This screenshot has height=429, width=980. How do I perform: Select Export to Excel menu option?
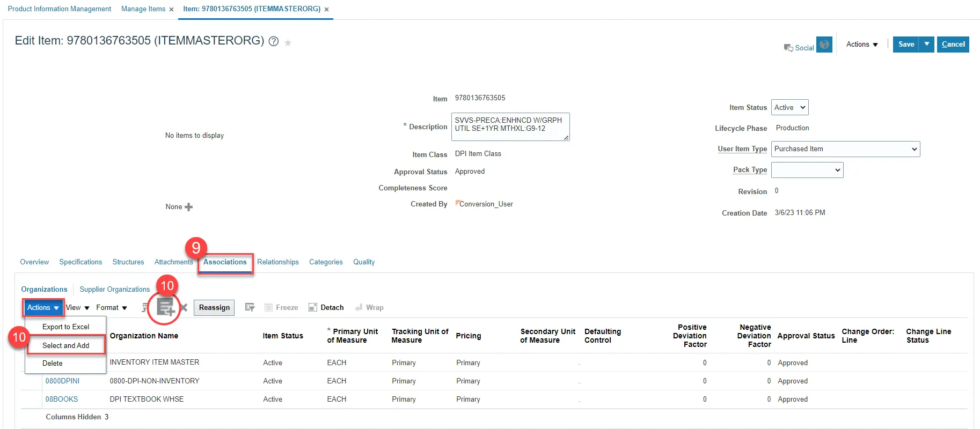[x=66, y=327]
